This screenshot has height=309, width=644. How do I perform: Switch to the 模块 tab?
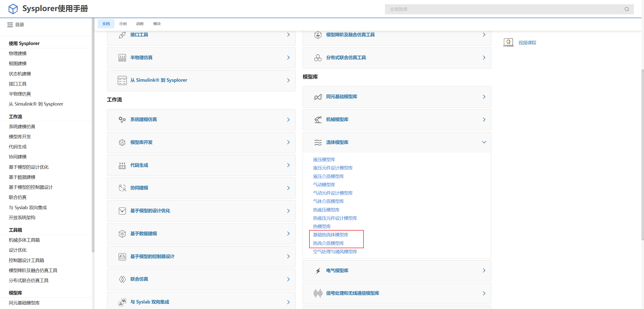click(x=157, y=24)
